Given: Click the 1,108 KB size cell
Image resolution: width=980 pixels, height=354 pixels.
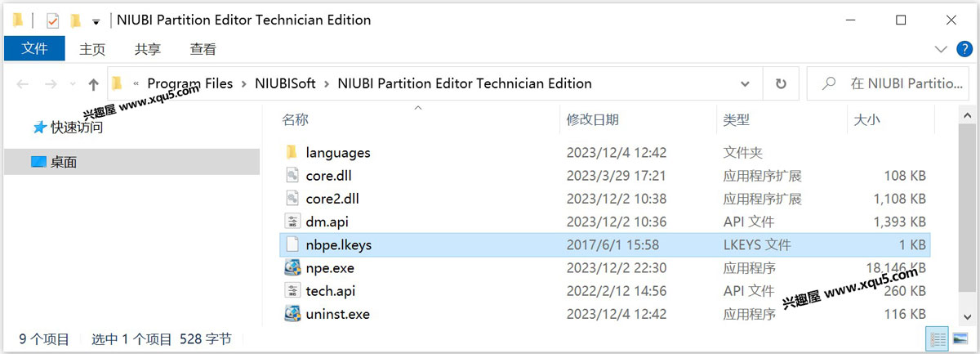Looking at the screenshot, I should pos(900,198).
